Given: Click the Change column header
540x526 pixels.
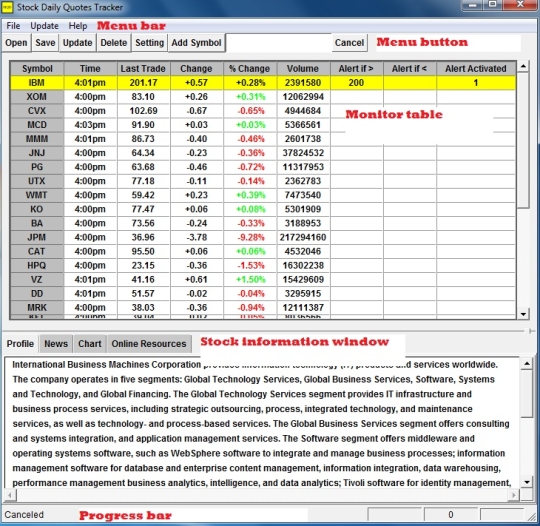Looking at the screenshot, I should click(196, 69).
